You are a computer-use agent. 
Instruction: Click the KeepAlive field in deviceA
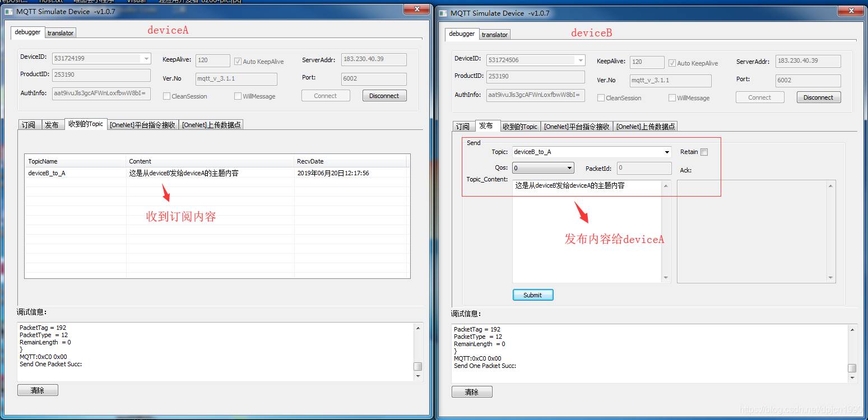click(212, 60)
